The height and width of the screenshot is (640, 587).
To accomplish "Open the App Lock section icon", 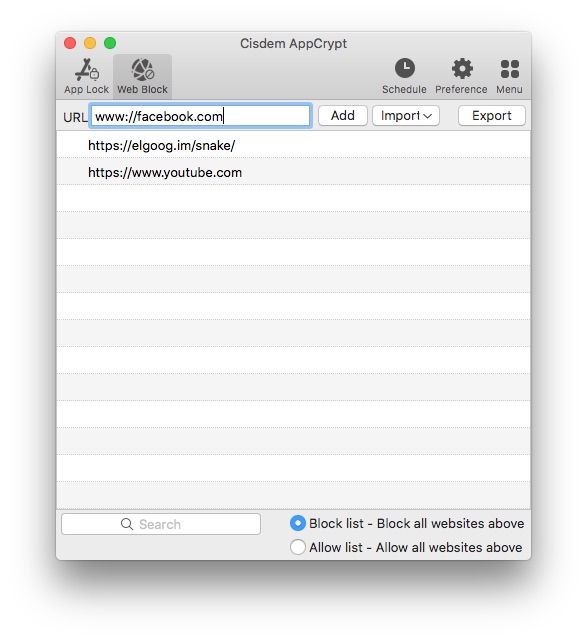I will [87, 70].
